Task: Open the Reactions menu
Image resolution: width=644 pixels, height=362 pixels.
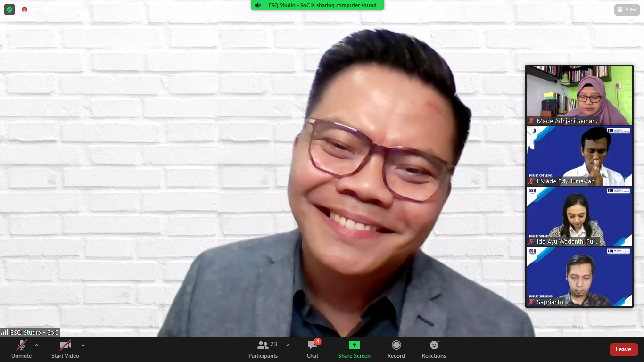Action: (434, 349)
